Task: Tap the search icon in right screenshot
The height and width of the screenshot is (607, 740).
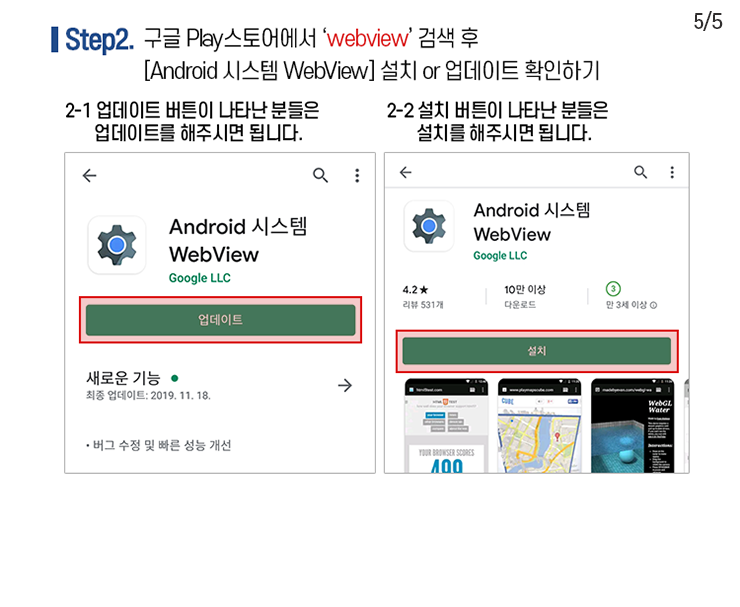Action: point(640,172)
